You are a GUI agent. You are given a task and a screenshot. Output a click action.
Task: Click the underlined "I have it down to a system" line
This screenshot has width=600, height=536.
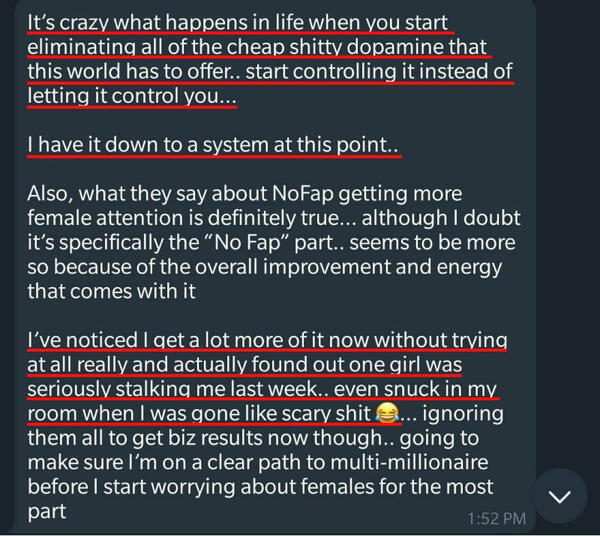213,146
